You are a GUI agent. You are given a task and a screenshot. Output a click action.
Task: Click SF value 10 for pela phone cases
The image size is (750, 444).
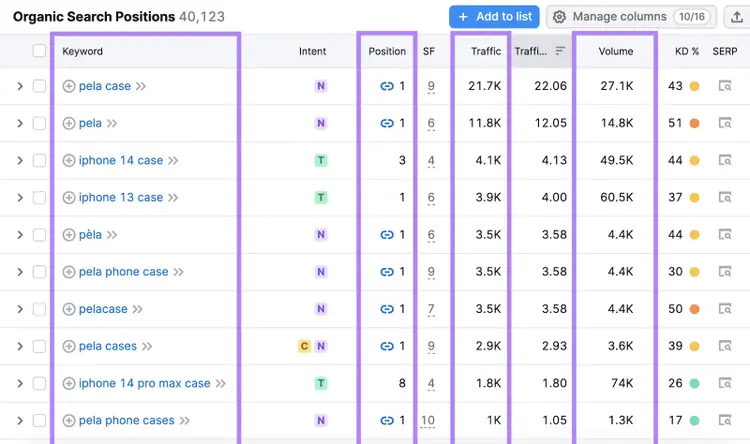tap(428, 421)
